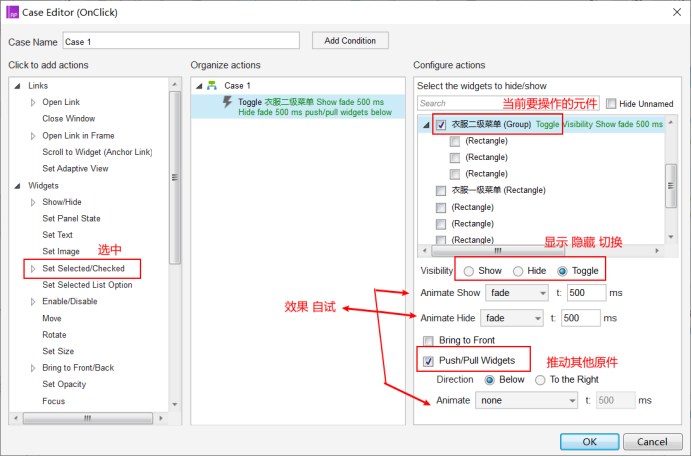
Task: Collapse the 衣服二级菜单 group tree node
Action: (x=426, y=125)
